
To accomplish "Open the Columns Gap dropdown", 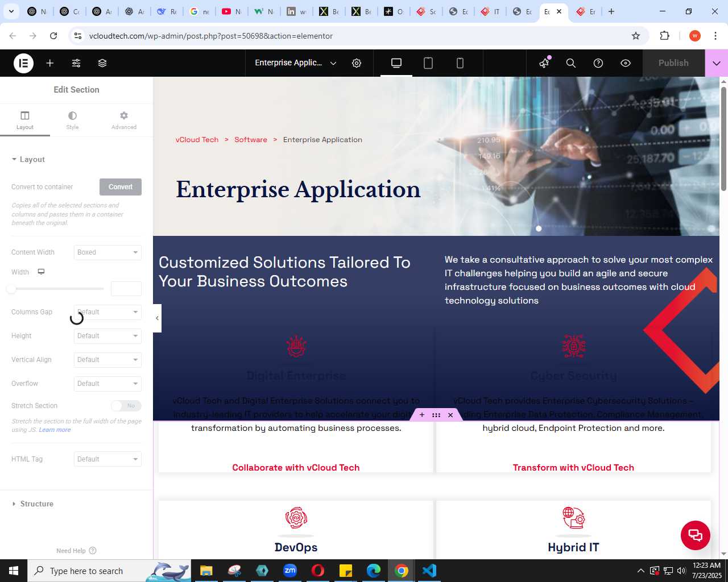I will click(x=107, y=312).
